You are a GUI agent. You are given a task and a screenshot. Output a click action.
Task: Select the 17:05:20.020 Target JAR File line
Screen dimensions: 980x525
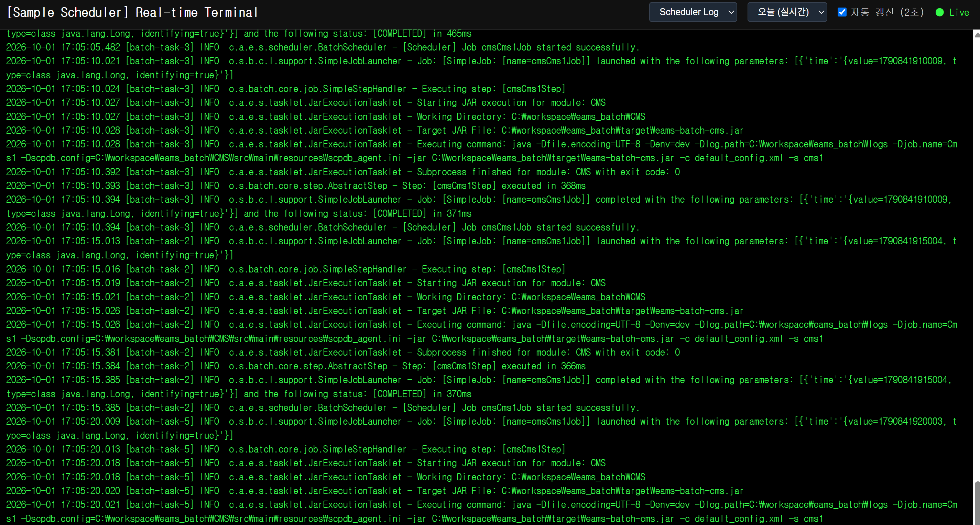tap(375, 491)
